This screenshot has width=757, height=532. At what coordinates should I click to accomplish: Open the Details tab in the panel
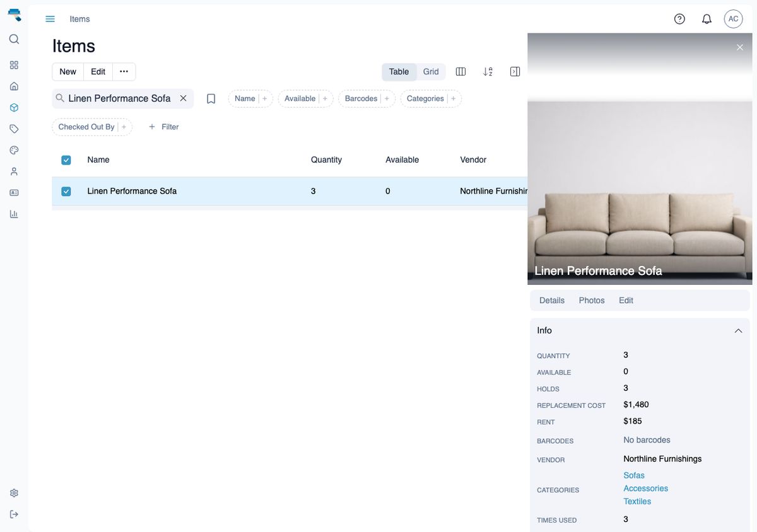pos(552,300)
